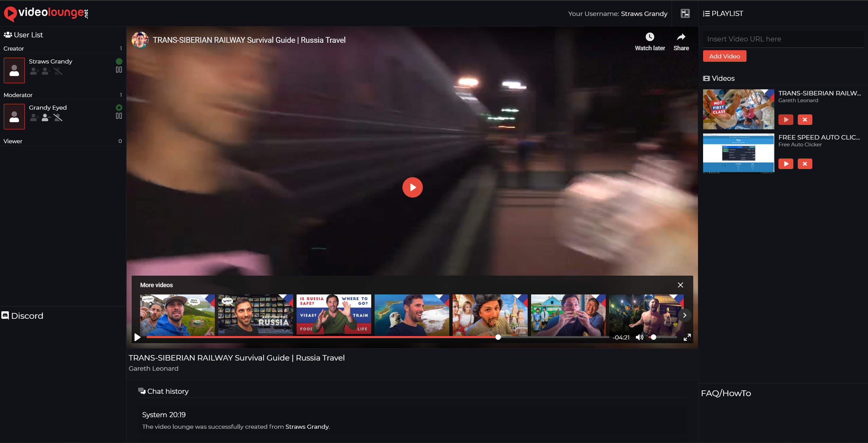Viewport: 868px width, 443px height.
Task: Promote Grandy Eyed using the add-user icon
Action: pyautogui.click(x=34, y=118)
